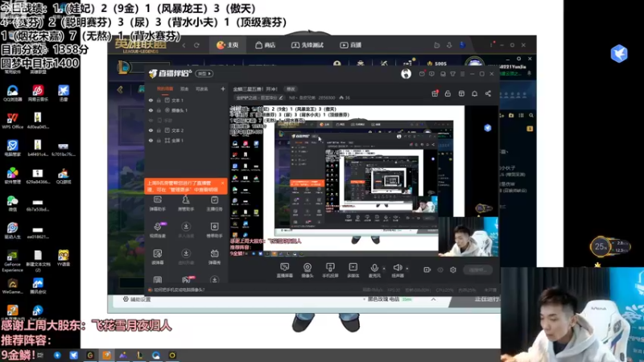Open 网易云音乐 desktop shortcut
Viewport: 644px width, 362px height.
(38, 93)
